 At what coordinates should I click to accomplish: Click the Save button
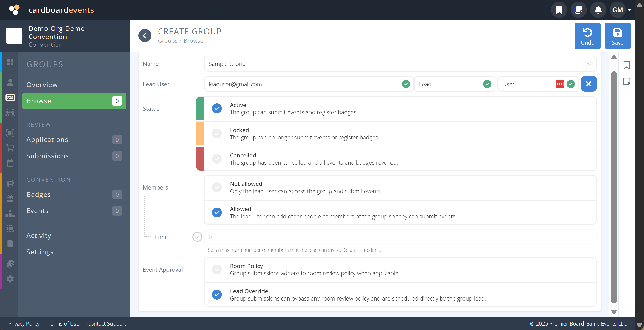click(618, 36)
